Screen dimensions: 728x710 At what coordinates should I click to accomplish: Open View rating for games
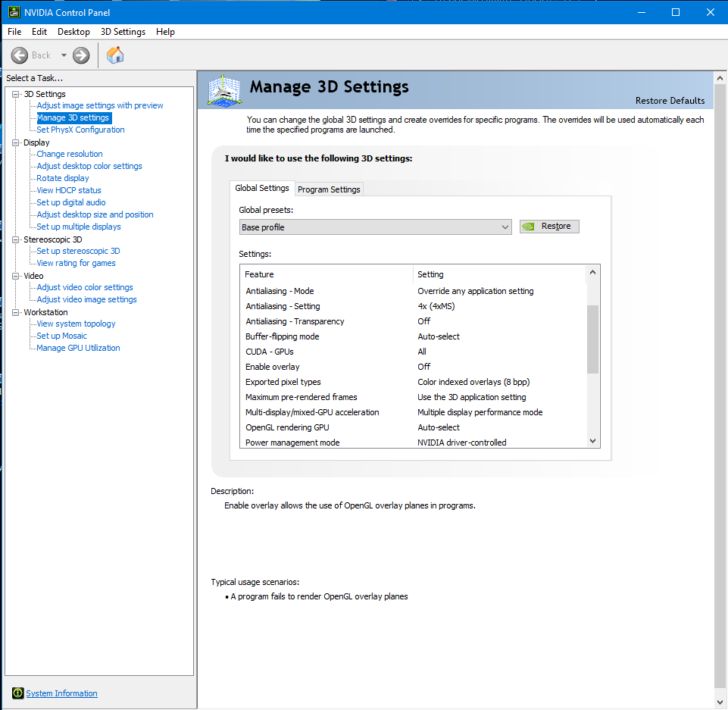click(77, 263)
